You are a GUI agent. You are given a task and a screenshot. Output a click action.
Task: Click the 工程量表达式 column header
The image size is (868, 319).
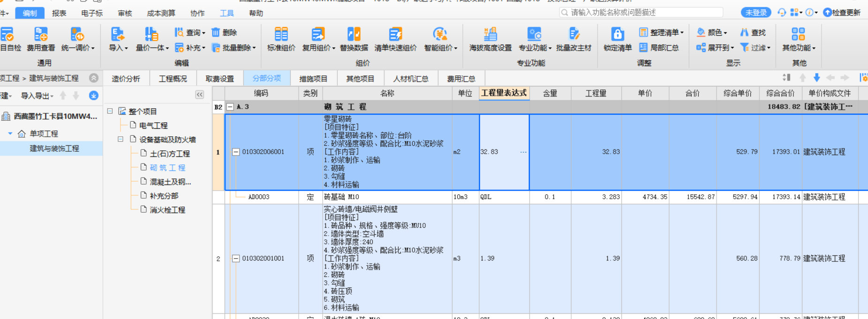504,93
